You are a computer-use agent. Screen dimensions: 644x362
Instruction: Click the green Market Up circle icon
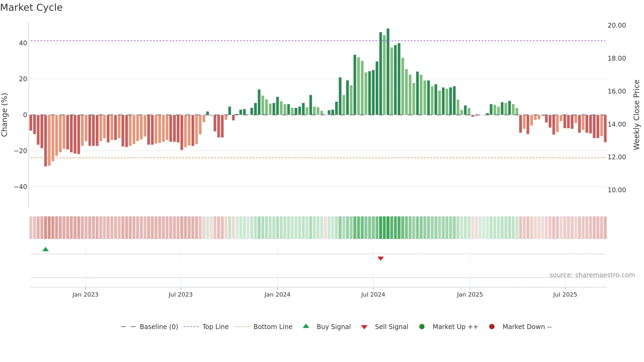[x=422, y=327]
